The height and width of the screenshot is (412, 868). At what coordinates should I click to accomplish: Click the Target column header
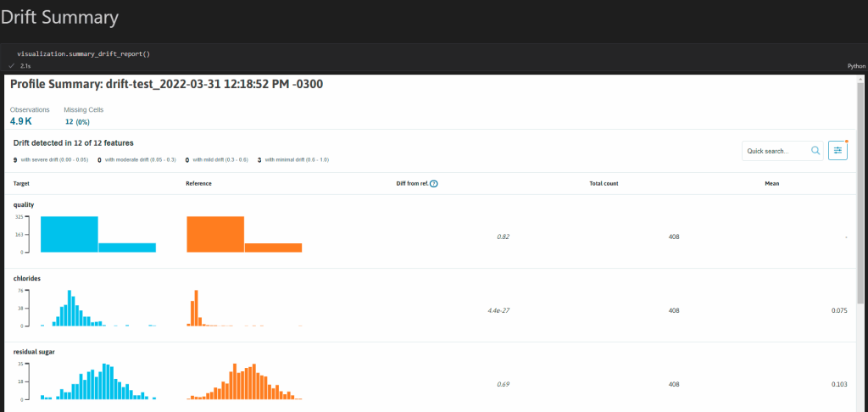click(x=25, y=183)
